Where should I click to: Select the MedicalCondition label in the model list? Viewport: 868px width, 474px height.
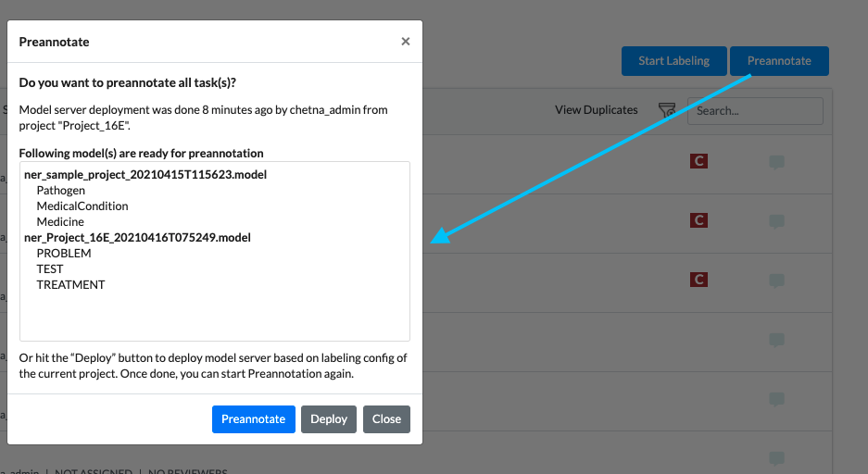point(82,206)
